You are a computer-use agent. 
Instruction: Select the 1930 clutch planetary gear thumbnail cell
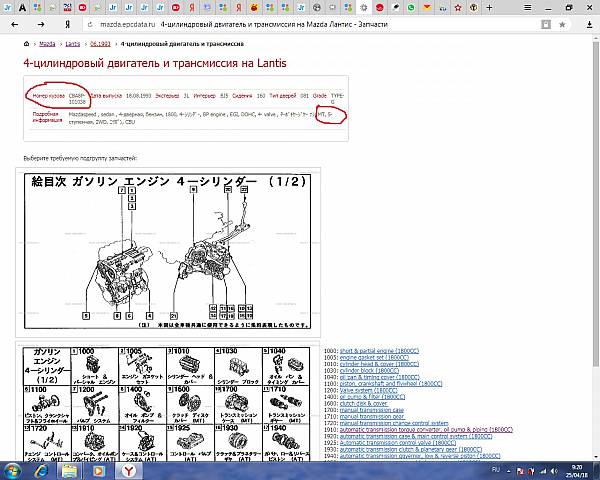[238, 442]
